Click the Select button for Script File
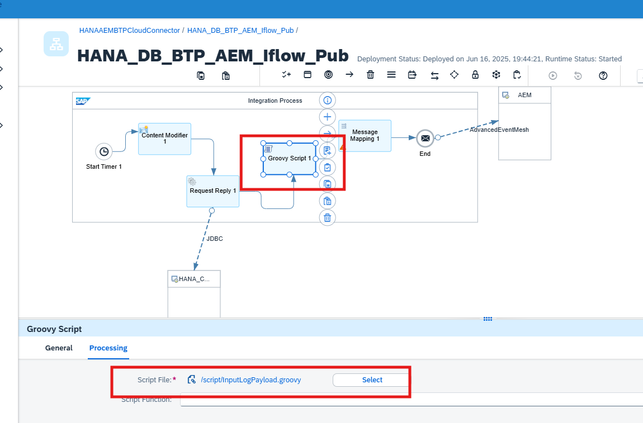This screenshot has height=423, width=643. pyautogui.click(x=372, y=380)
